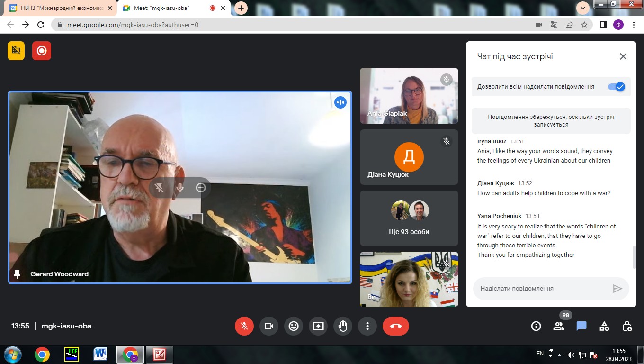The width and height of the screenshot is (644, 364).
Task: Click Yana Pocheniuk's name in chat
Action: (500, 216)
